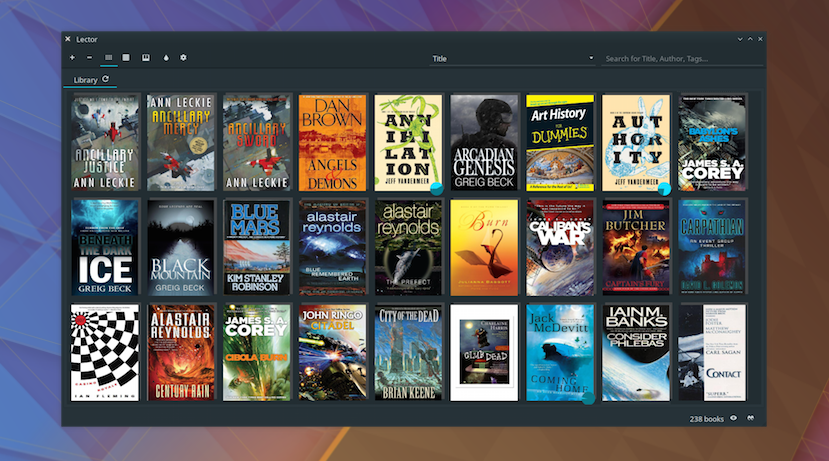Screen dimensions: 829x461
Task: Open Citadel by John Ringo
Action: (333, 352)
